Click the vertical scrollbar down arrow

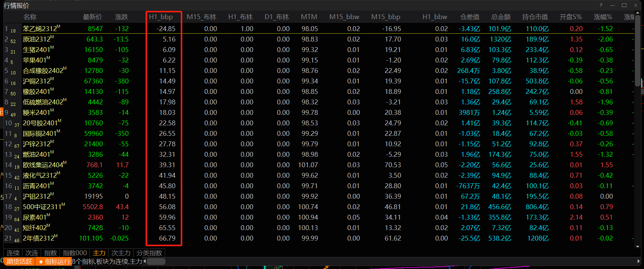[x=638, y=247]
